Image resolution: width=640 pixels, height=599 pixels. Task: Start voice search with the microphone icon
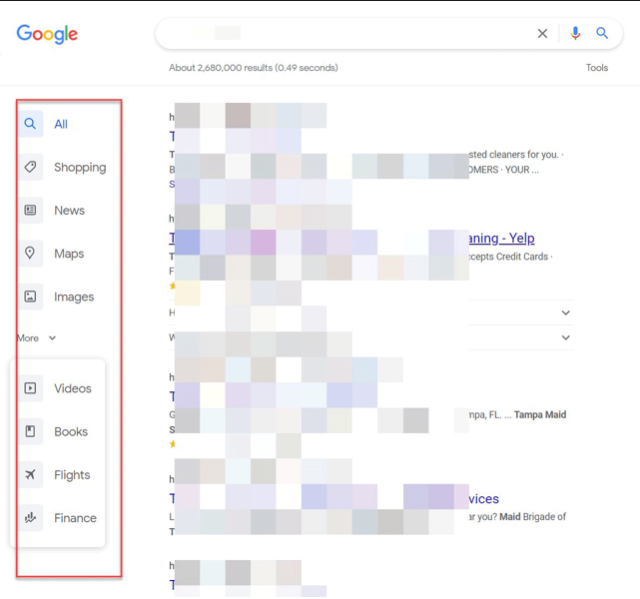coord(575,33)
